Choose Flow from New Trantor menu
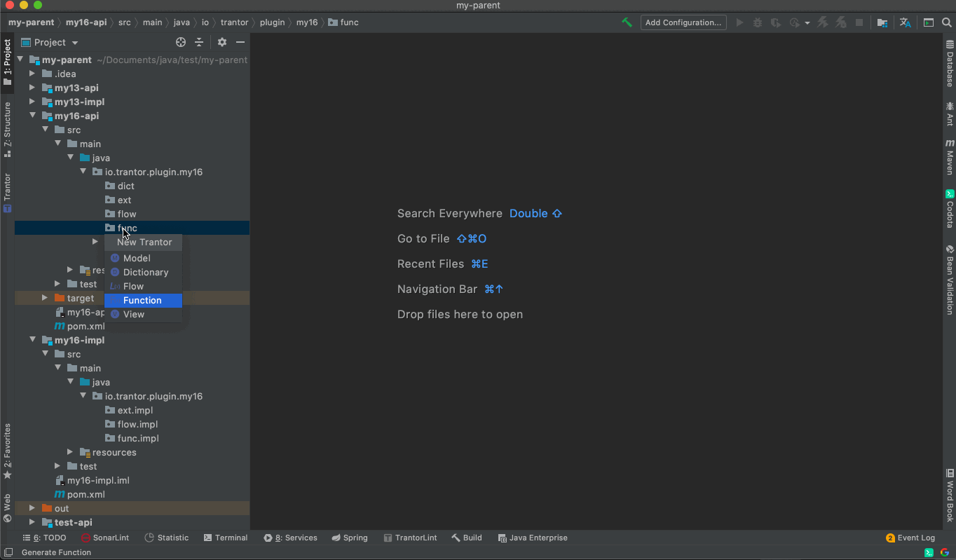This screenshot has width=956, height=560. pyautogui.click(x=143, y=286)
